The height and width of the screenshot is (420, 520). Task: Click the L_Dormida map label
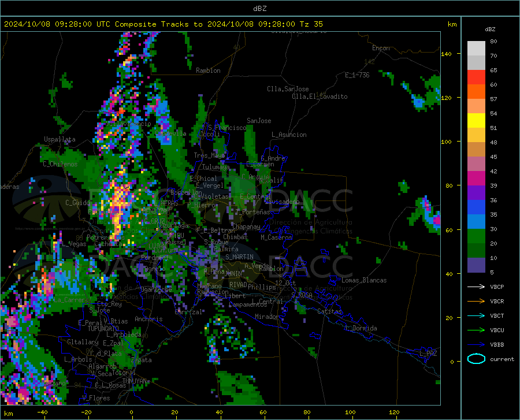click(361, 328)
